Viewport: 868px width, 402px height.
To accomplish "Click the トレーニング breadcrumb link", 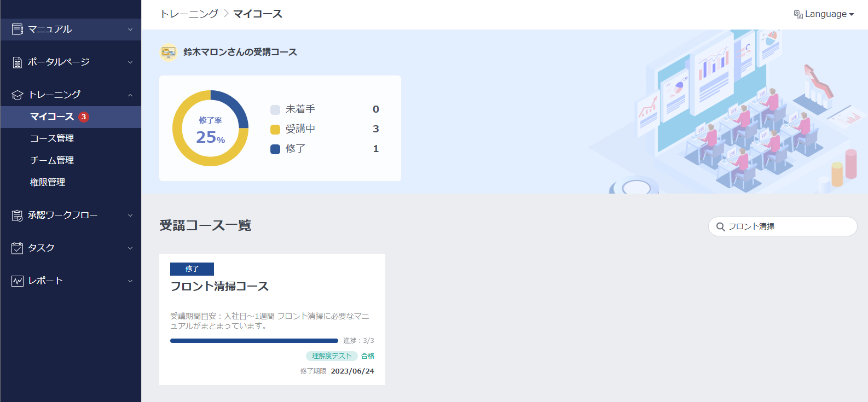I will click(x=189, y=14).
